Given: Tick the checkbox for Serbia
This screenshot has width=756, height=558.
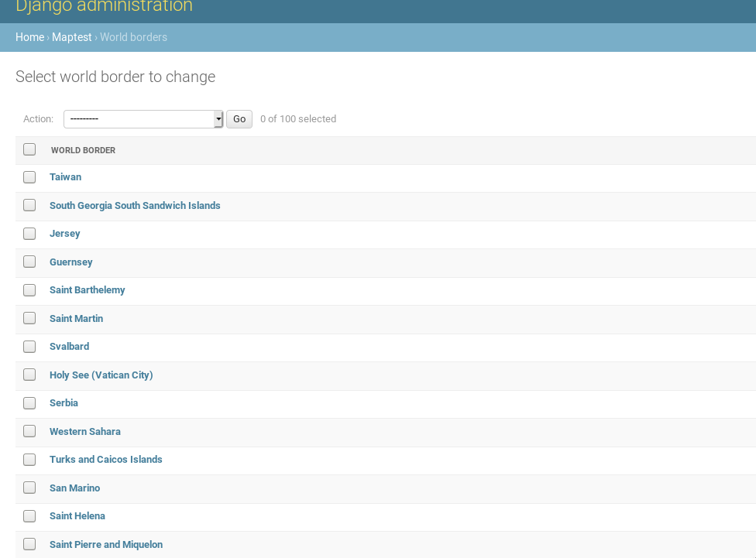Looking at the screenshot, I should [x=29, y=403].
